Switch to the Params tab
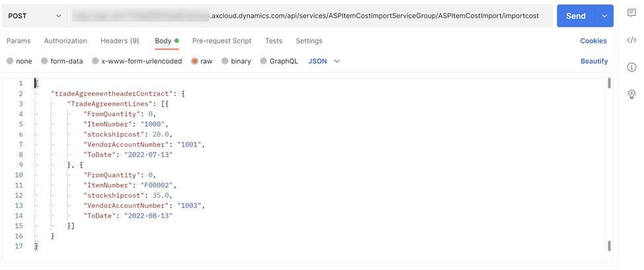The width and height of the screenshot is (644, 270). (18, 41)
